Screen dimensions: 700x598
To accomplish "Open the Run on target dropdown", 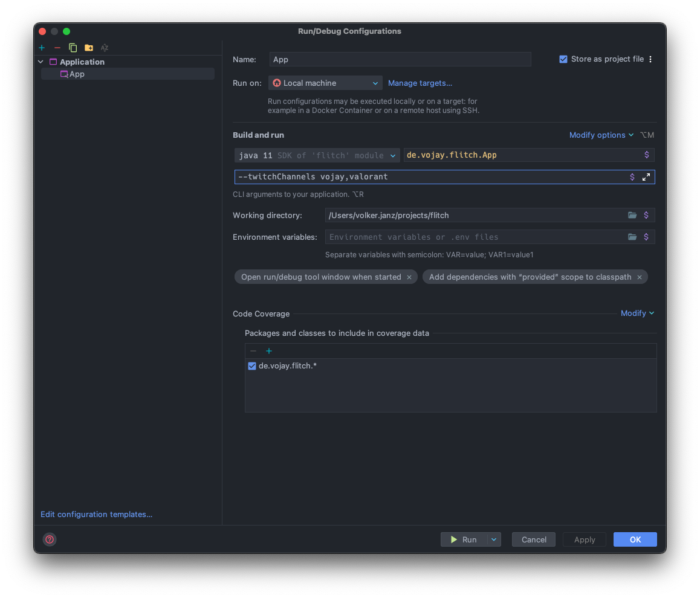I will click(x=375, y=83).
